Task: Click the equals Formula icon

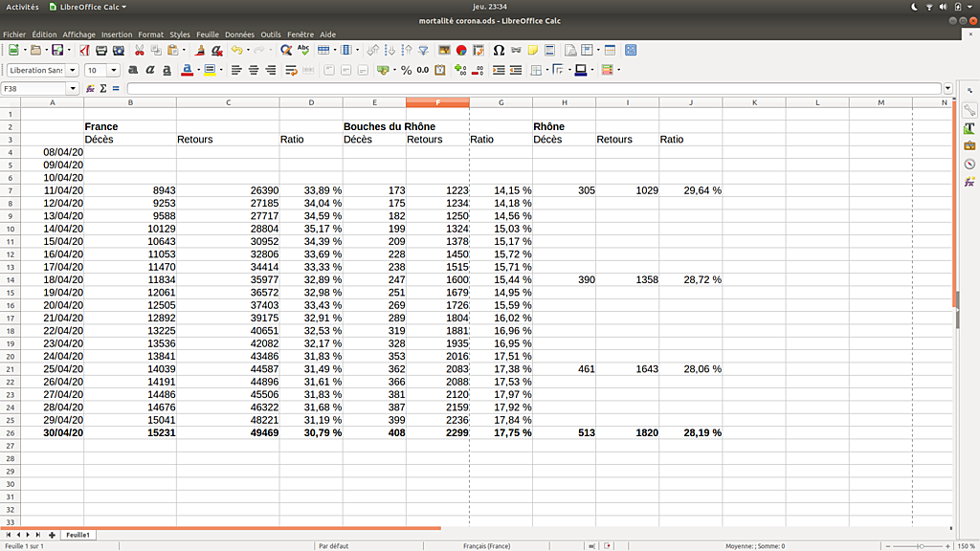Action: click(116, 89)
